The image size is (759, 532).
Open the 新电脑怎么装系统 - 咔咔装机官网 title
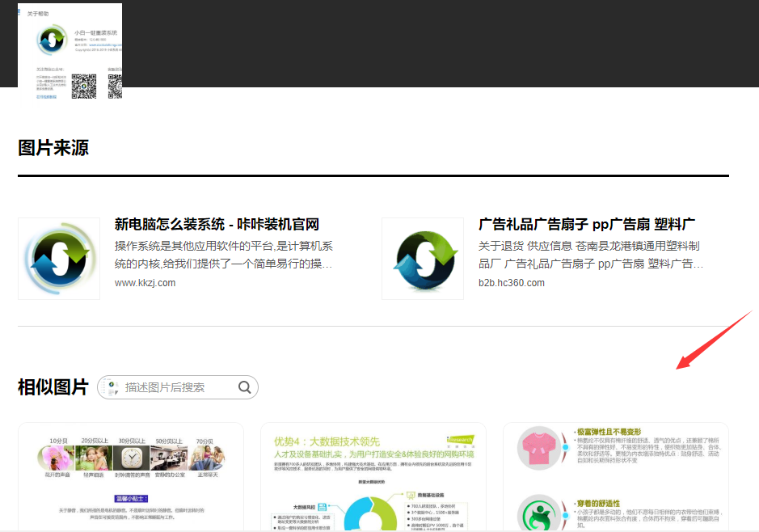pos(217,225)
